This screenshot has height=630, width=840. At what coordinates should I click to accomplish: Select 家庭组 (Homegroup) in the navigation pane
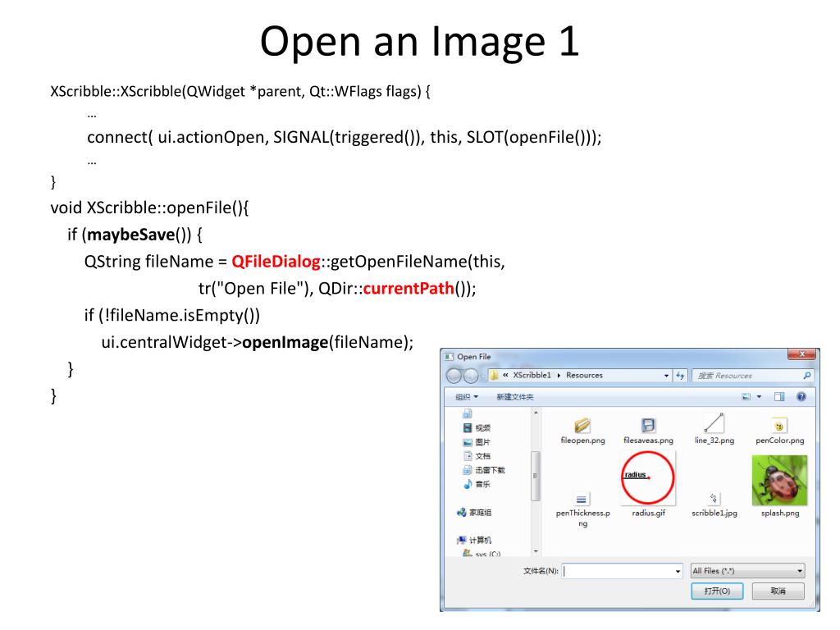(474, 512)
